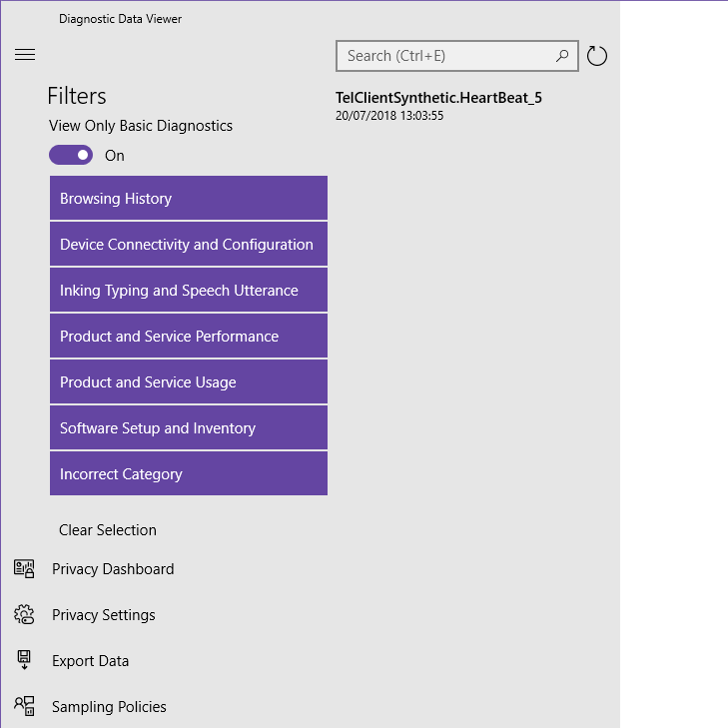Toggle View Only Basic Diagnostics switch

click(x=71, y=155)
